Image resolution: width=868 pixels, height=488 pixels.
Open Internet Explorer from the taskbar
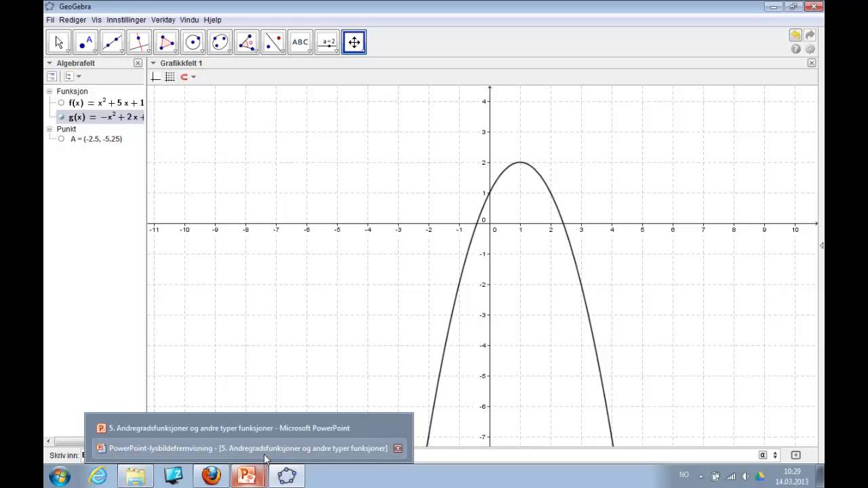tap(98, 476)
